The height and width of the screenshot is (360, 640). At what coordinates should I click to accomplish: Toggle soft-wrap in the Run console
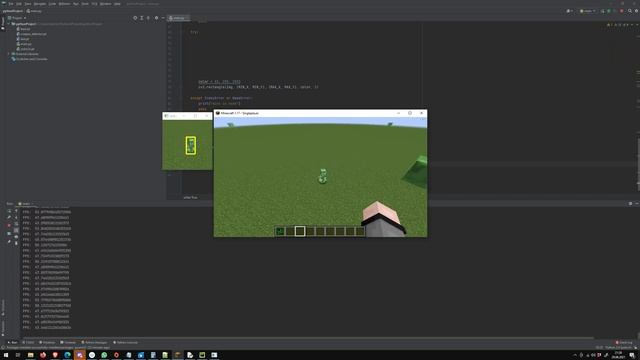[16, 224]
